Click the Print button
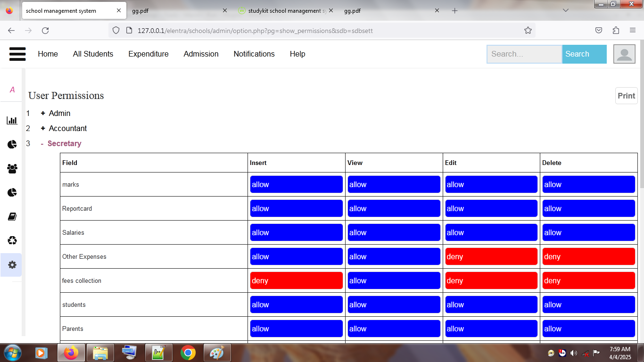This screenshot has width=644, height=362. pyautogui.click(x=626, y=95)
